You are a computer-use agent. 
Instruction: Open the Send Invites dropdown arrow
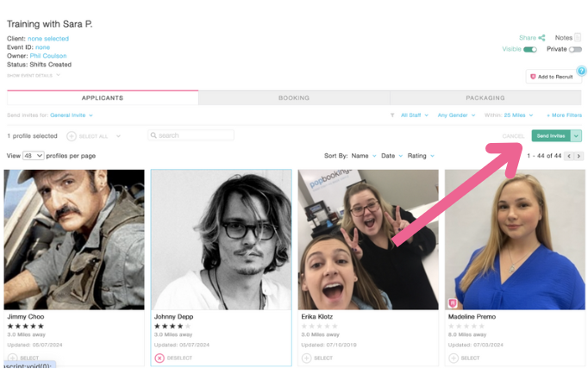coord(577,136)
